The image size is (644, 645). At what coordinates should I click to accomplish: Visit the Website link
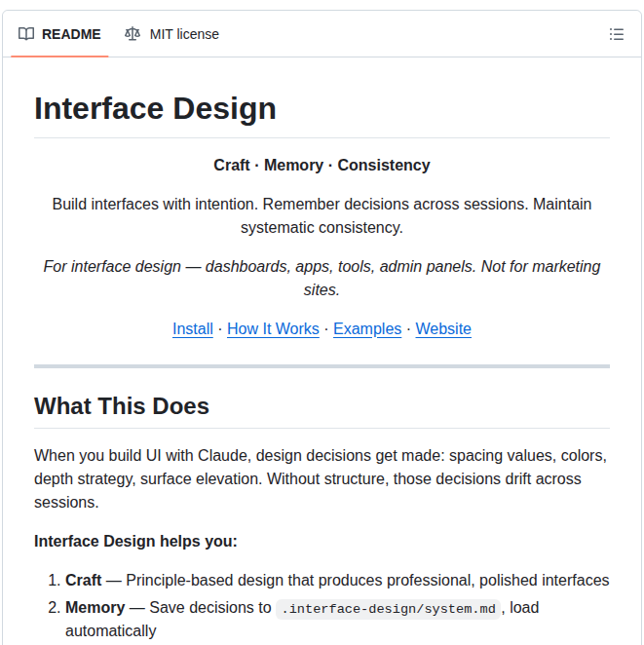click(x=443, y=328)
